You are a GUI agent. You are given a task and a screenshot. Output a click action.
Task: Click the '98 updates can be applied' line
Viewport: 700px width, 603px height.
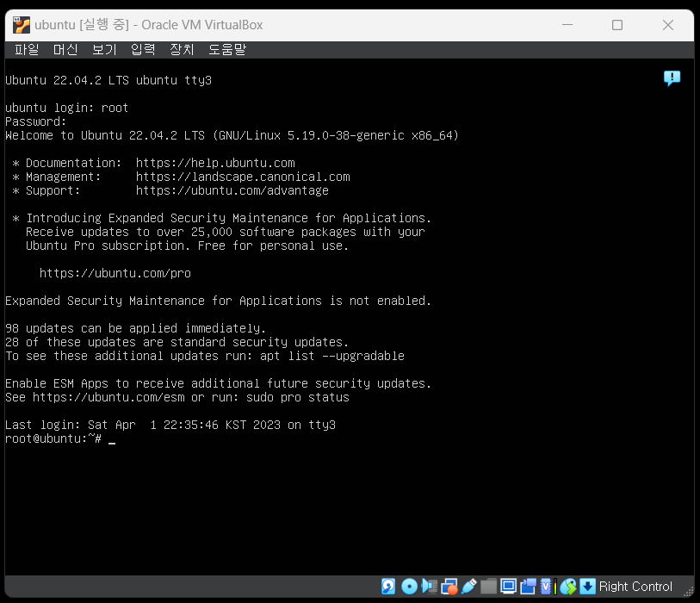point(136,328)
